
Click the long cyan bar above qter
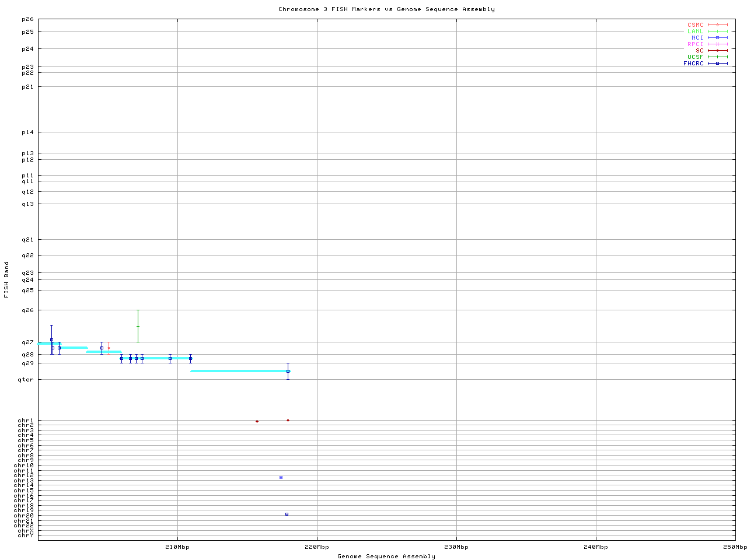pos(239,371)
